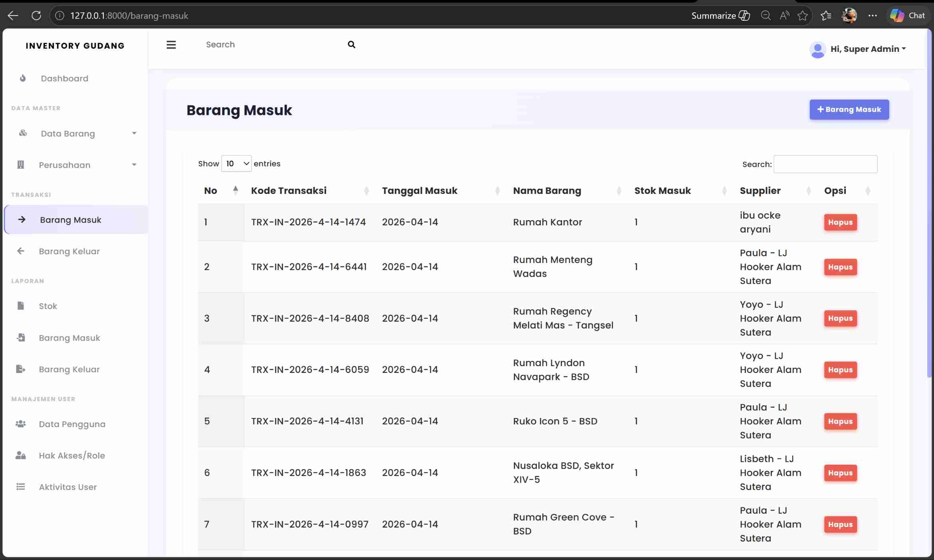Image resolution: width=934 pixels, height=560 pixels.
Task: Focus the table Search input box
Action: point(825,164)
